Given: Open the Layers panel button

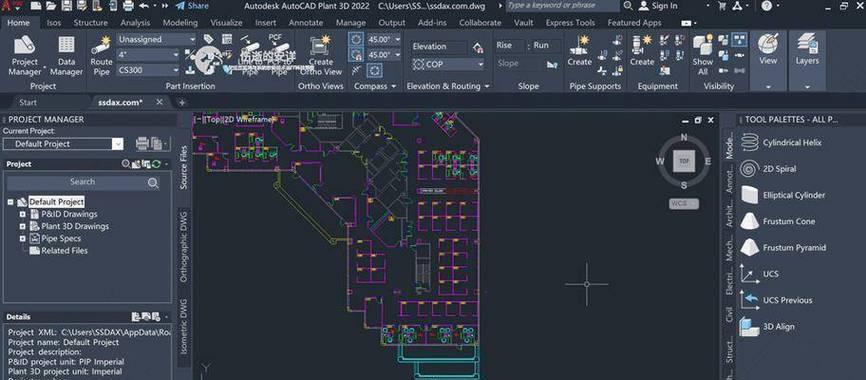Looking at the screenshot, I should [x=807, y=51].
